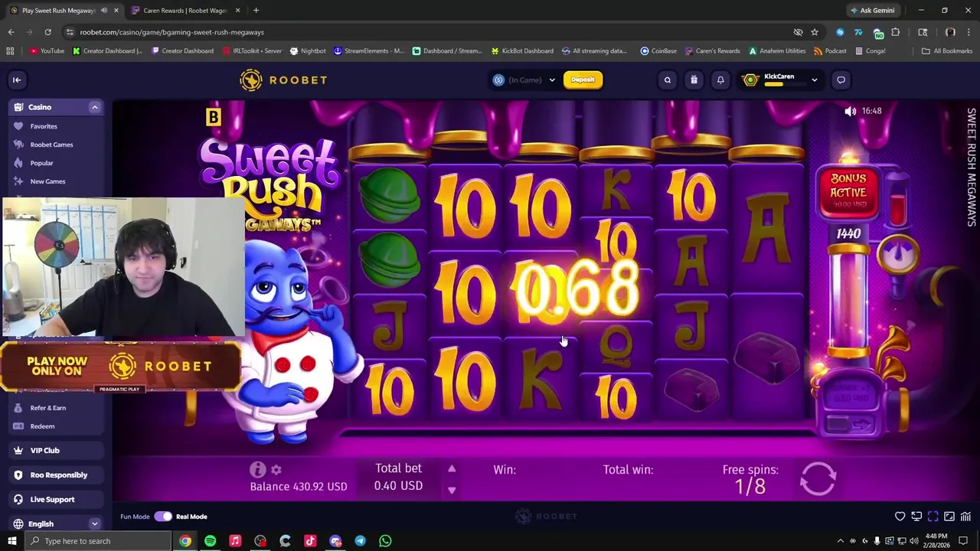Open the Anaheim Utilities bookmark
980x551 pixels.
[777, 51]
